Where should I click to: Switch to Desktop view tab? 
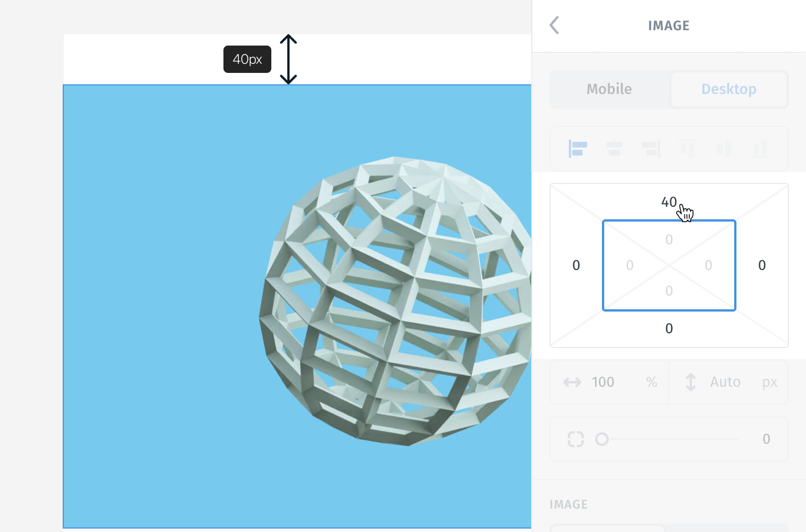point(729,89)
